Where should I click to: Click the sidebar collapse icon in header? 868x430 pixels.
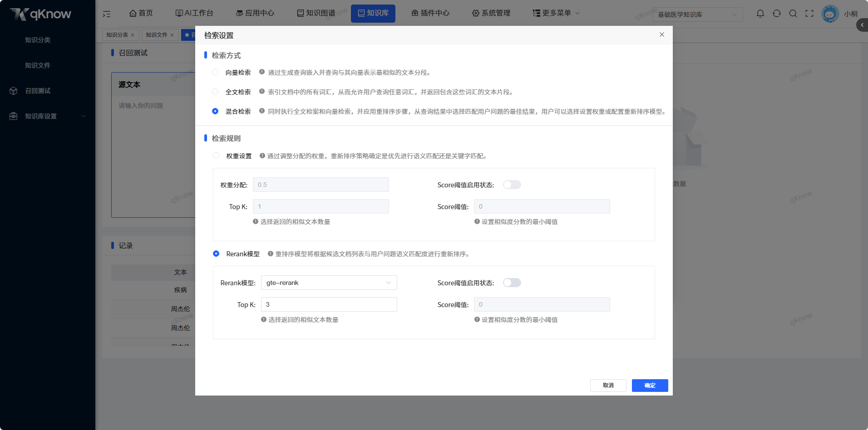point(107,14)
